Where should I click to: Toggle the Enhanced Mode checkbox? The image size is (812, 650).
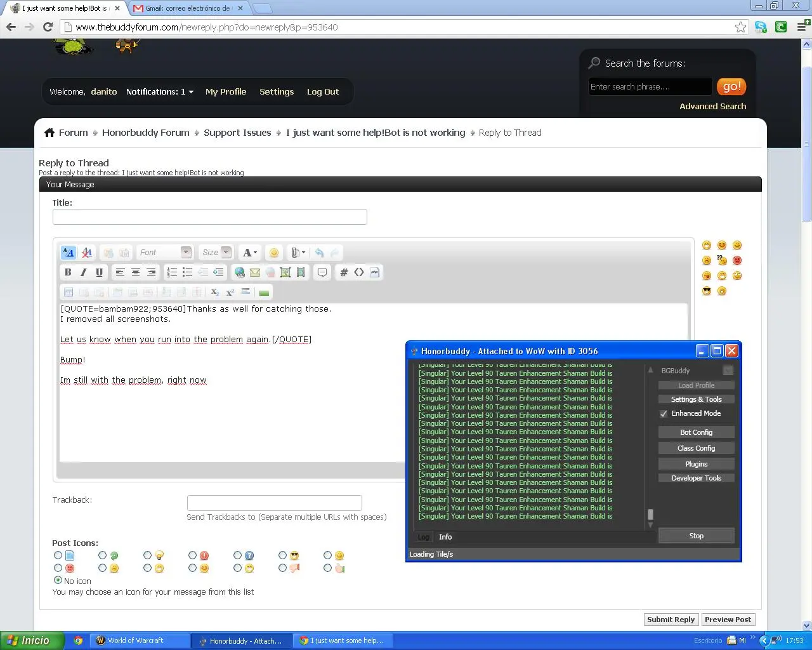tap(664, 413)
